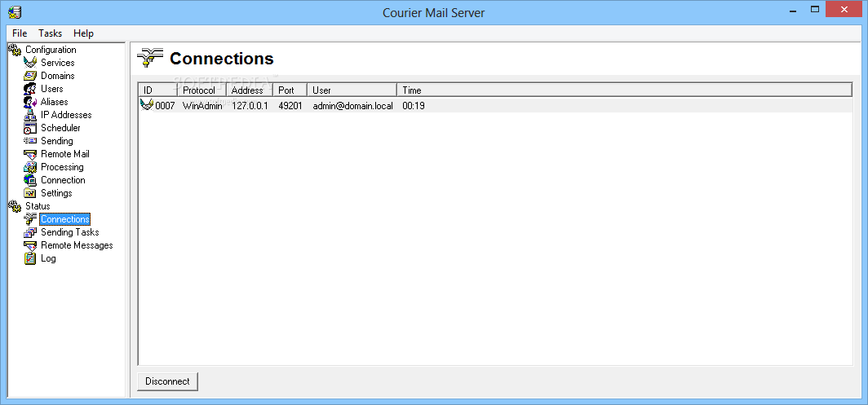Click the Disconnect button

click(x=167, y=381)
